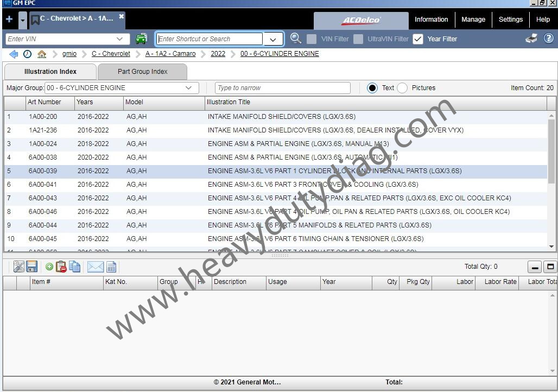Screen dimensions: 558x392
Task: Click the green add item icon
Action: [49, 267]
